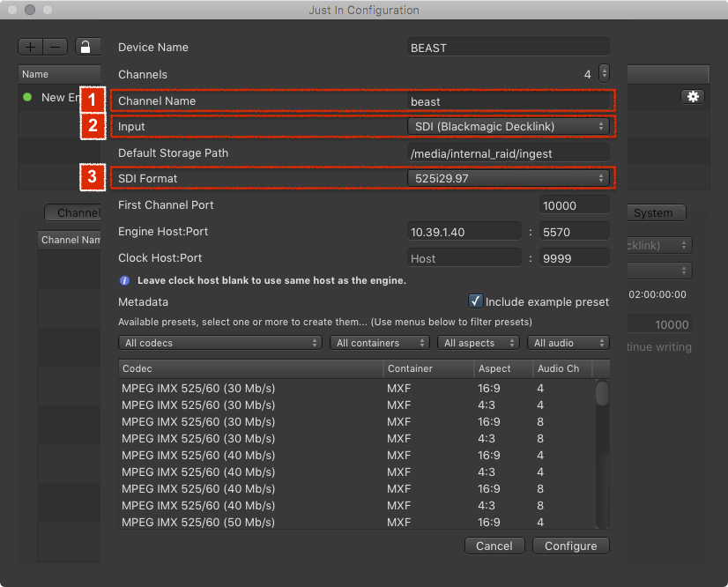This screenshot has height=587, width=728.
Task: Click the Cancel button
Action: click(x=494, y=546)
